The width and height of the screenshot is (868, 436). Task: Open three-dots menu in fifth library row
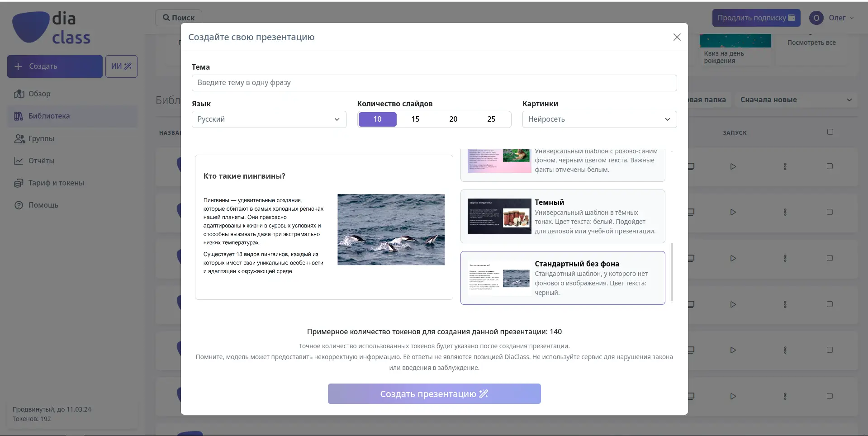[x=785, y=351]
